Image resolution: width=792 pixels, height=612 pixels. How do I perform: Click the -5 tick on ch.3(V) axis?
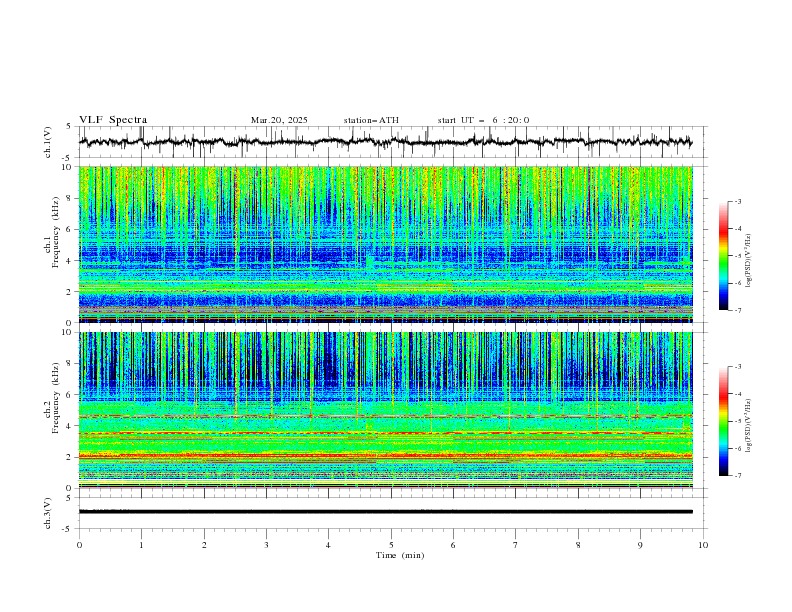click(x=68, y=529)
